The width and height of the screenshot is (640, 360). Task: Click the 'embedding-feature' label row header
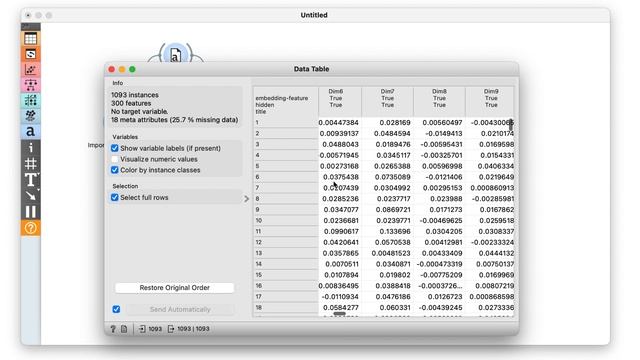click(282, 98)
